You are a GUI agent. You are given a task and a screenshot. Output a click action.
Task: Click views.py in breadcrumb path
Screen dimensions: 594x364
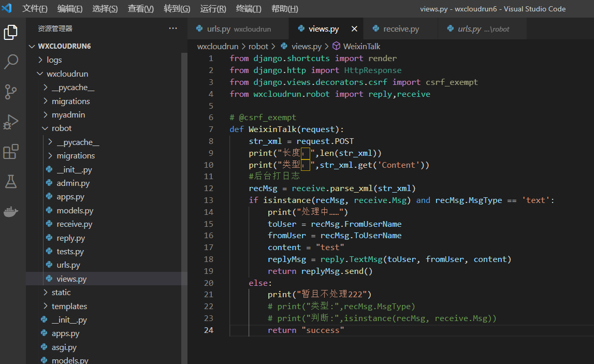[x=306, y=46]
